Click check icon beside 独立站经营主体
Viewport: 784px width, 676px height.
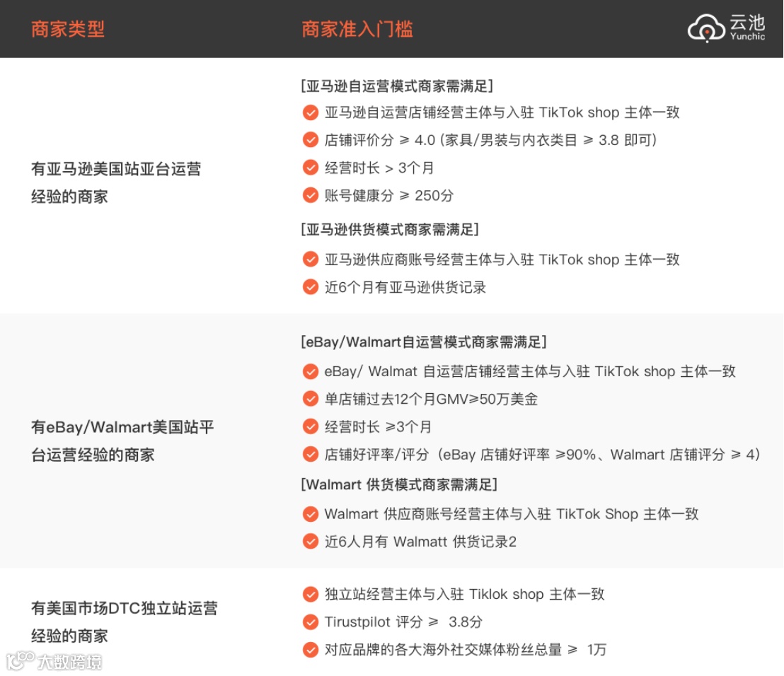click(x=311, y=594)
